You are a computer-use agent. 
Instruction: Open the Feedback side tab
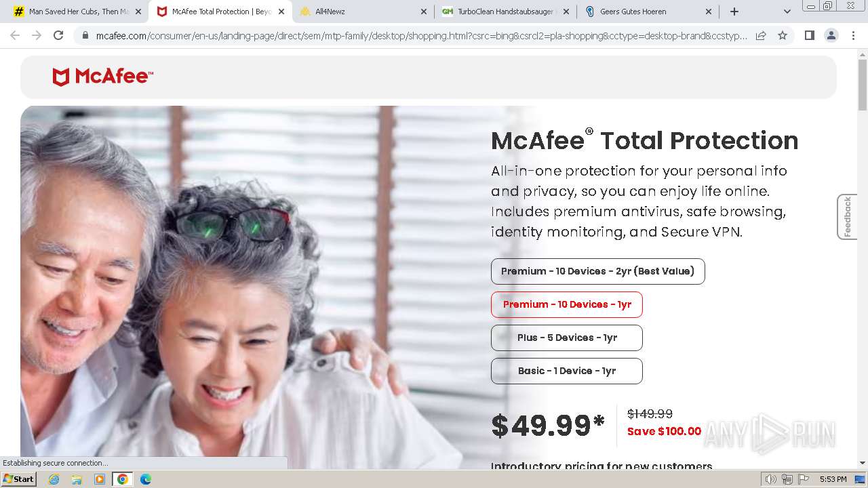847,217
